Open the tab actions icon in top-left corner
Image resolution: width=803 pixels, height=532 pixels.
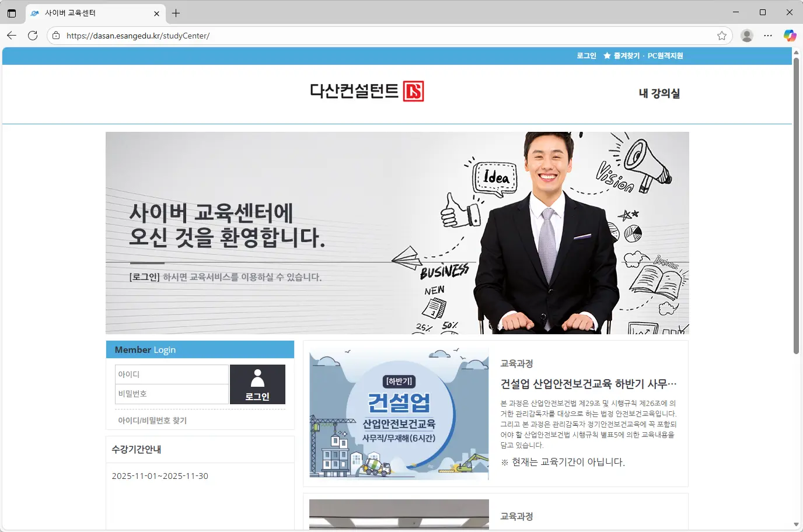tap(12, 13)
